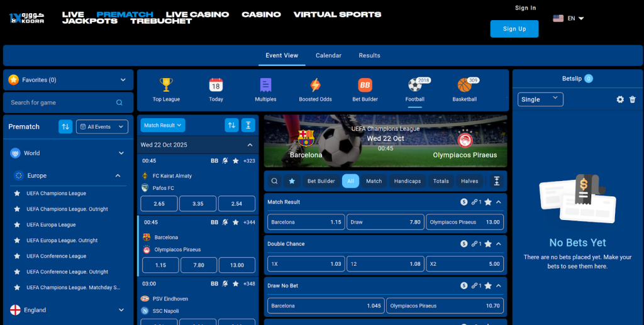Image resolution: width=644 pixels, height=325 pixels.
Task: Switch to the Calendar tab
Action: [328, 55]
